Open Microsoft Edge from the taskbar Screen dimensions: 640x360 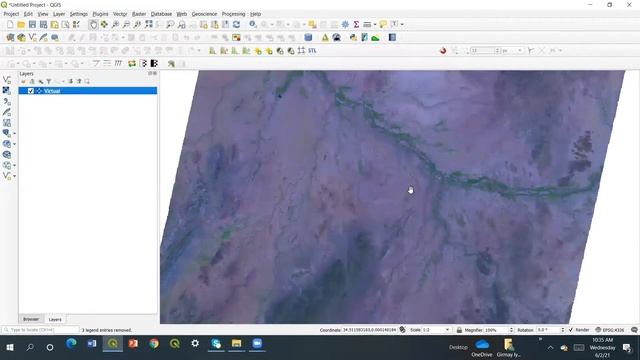pyautogui.click(x=71, y=344)
